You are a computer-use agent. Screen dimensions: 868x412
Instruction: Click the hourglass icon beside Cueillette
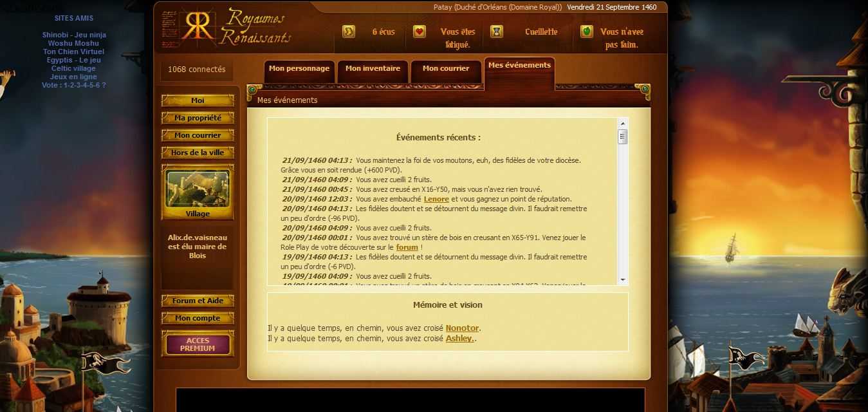point(497,32)
